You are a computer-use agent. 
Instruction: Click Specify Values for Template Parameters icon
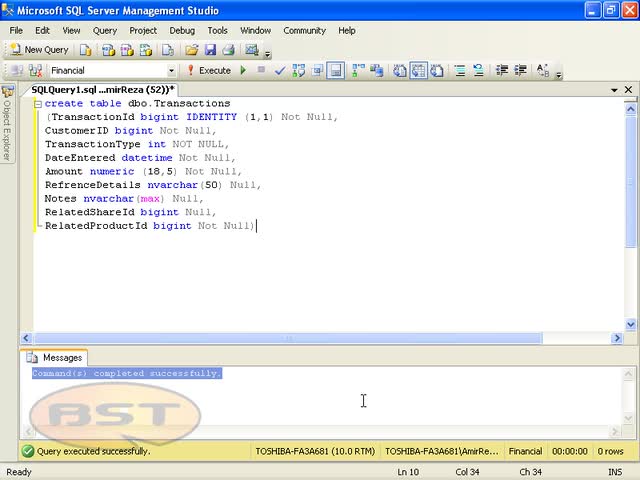pos(543,71)
